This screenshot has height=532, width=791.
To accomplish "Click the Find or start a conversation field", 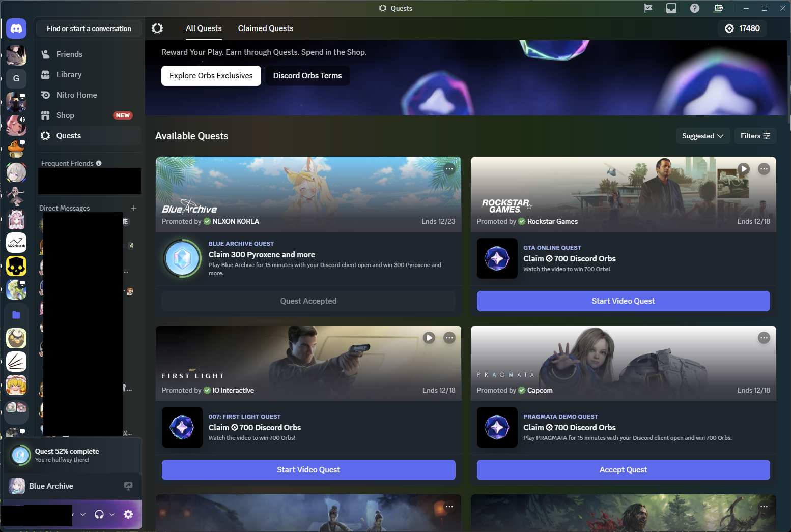I will coord(89,28).
